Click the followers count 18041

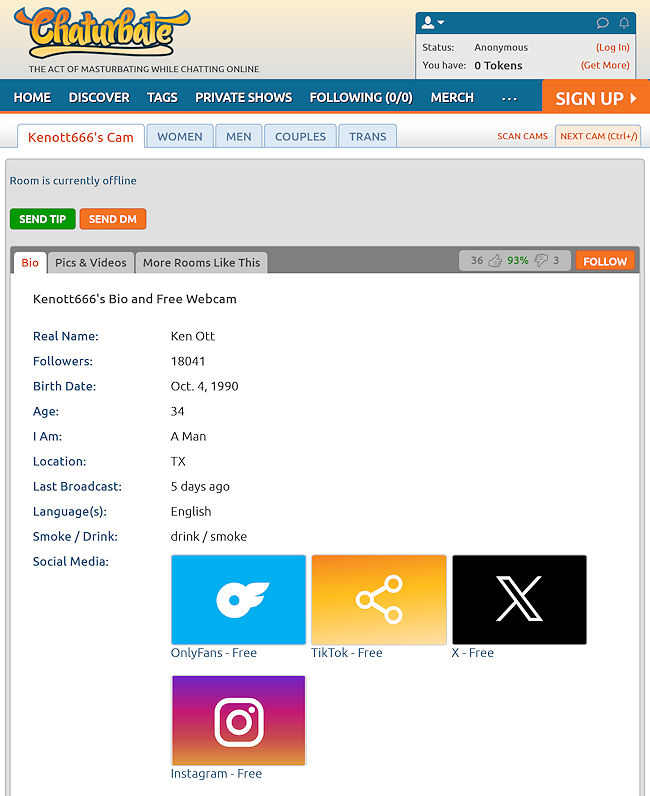click(x=188, y=361)
